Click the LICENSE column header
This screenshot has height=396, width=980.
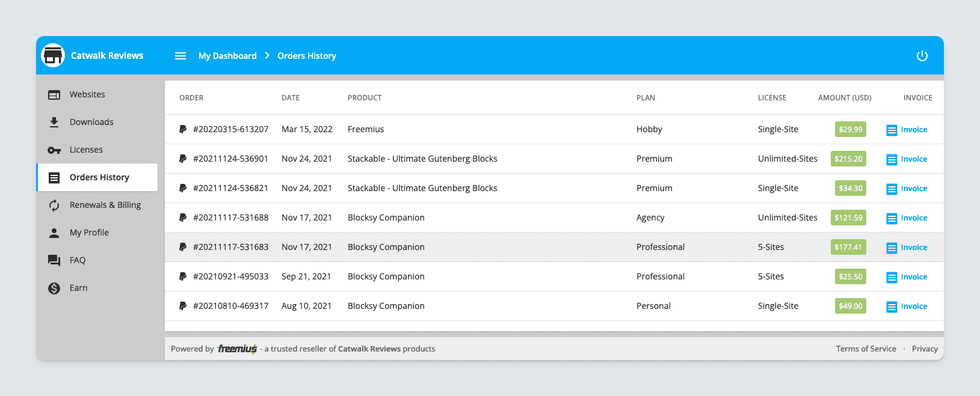772,97
